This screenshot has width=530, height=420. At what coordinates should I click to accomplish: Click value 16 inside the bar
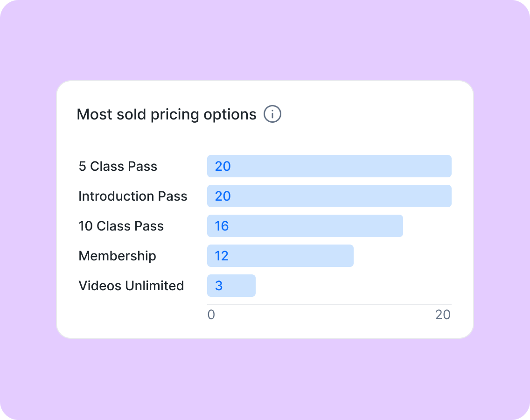[x=222, y=226]
